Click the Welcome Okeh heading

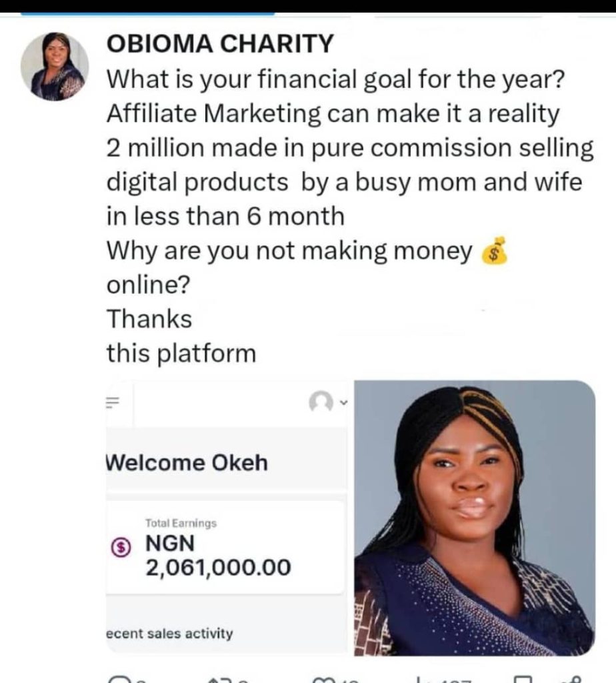point(187,463)
